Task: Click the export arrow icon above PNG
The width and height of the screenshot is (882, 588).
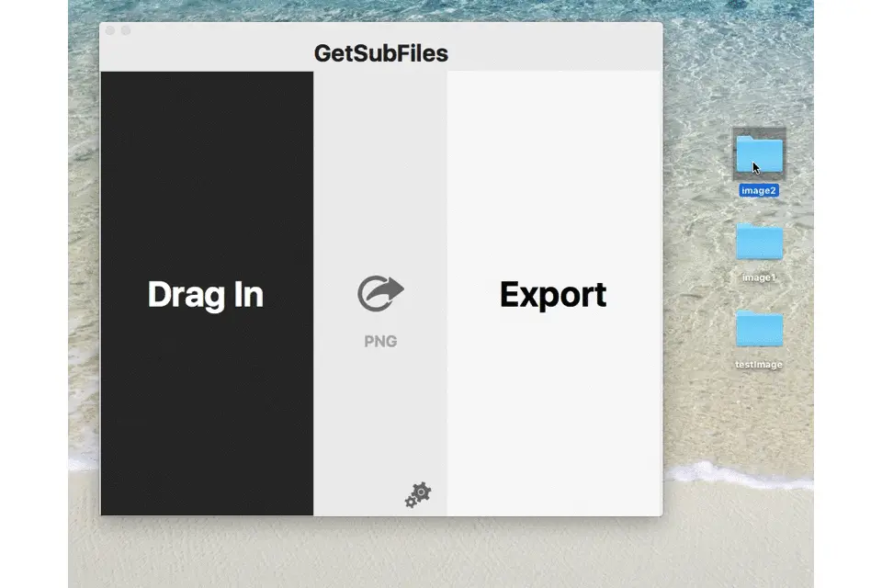Action: click(x=380, y=293)
